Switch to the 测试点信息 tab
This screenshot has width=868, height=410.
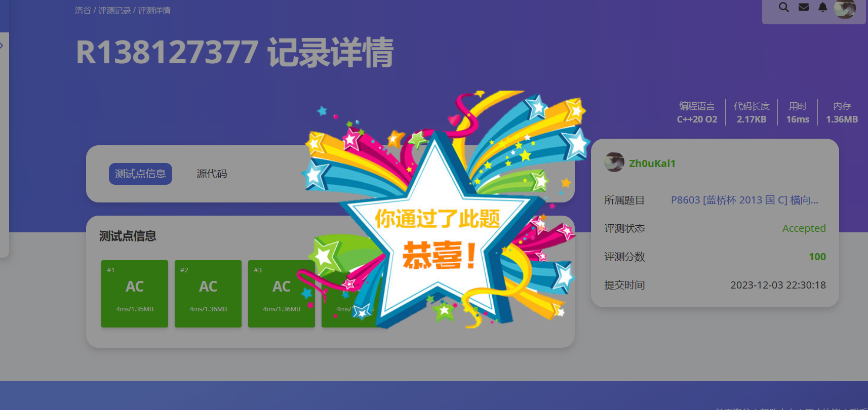140,174
